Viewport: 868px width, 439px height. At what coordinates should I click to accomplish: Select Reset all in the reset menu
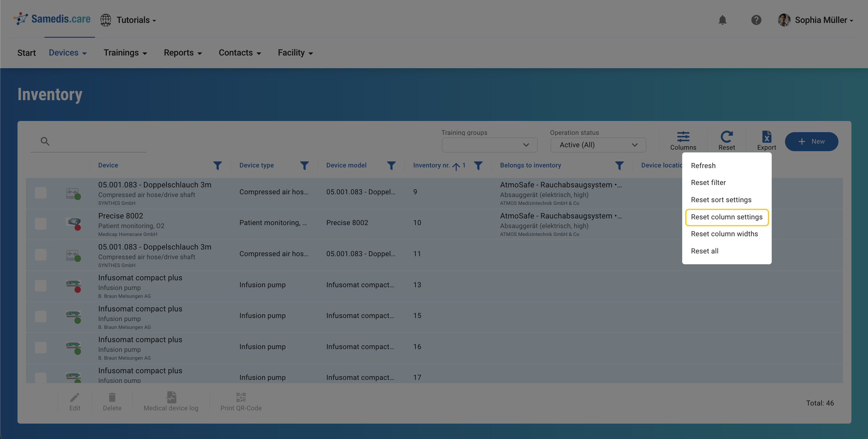[x=704, y=251]
